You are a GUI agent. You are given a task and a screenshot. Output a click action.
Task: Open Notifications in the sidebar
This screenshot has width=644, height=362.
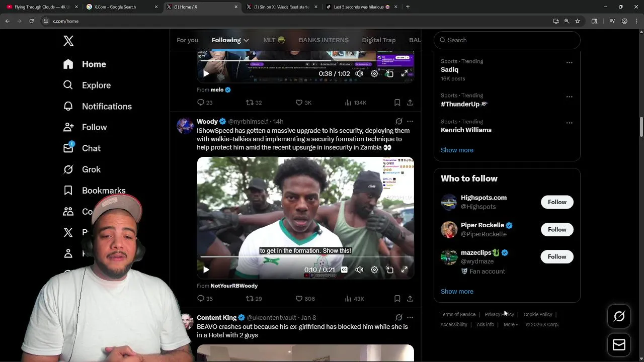[97, 107]
